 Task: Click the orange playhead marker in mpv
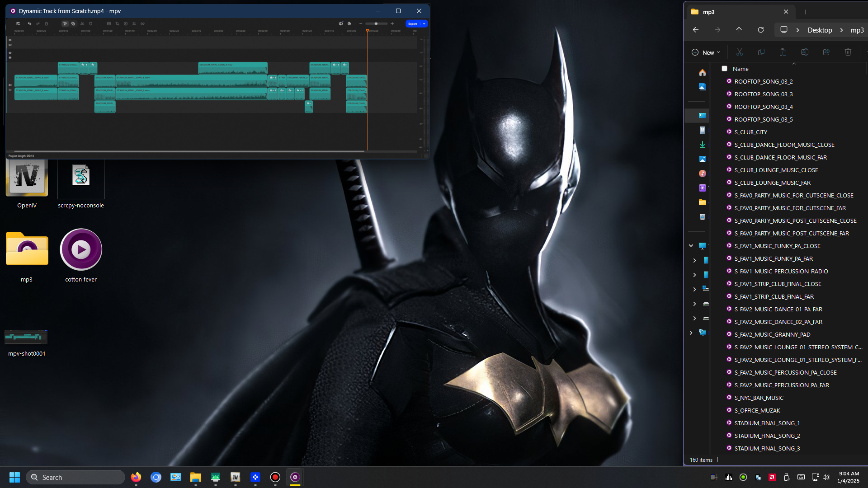(x=368, y=31)
